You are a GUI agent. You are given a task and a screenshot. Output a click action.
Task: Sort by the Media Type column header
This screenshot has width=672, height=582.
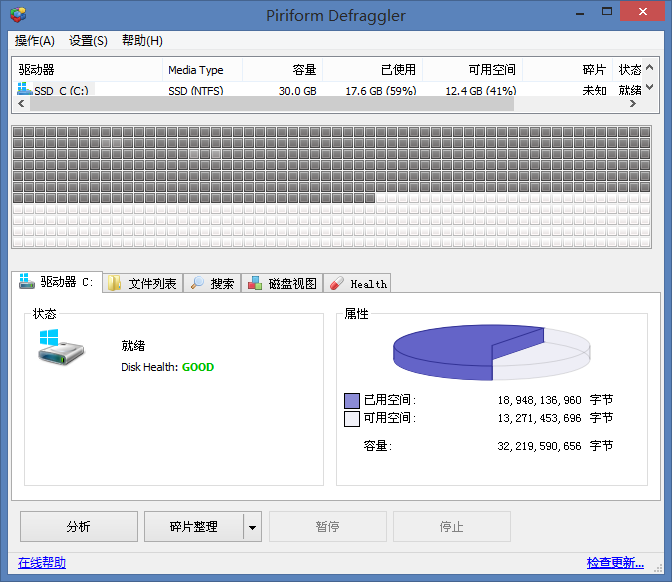[202, 69]
